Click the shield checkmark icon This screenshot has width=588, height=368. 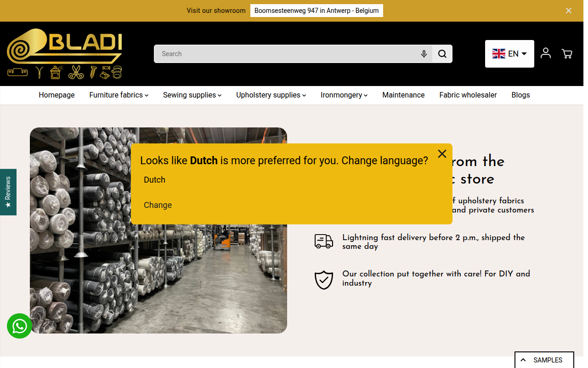pyautogui.click(x=324, y=279)
